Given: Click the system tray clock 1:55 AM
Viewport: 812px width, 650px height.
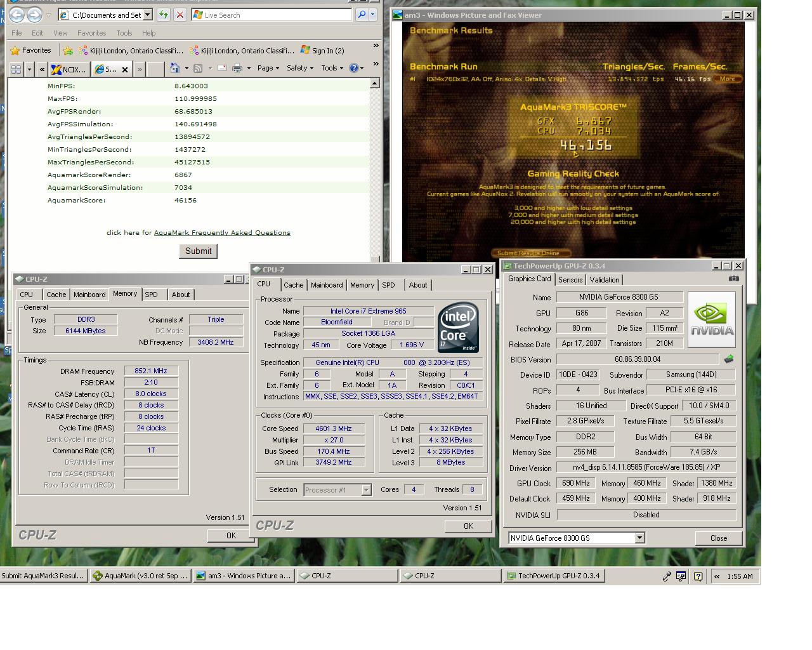Looking at the screenshot, I should click(740, 576).
